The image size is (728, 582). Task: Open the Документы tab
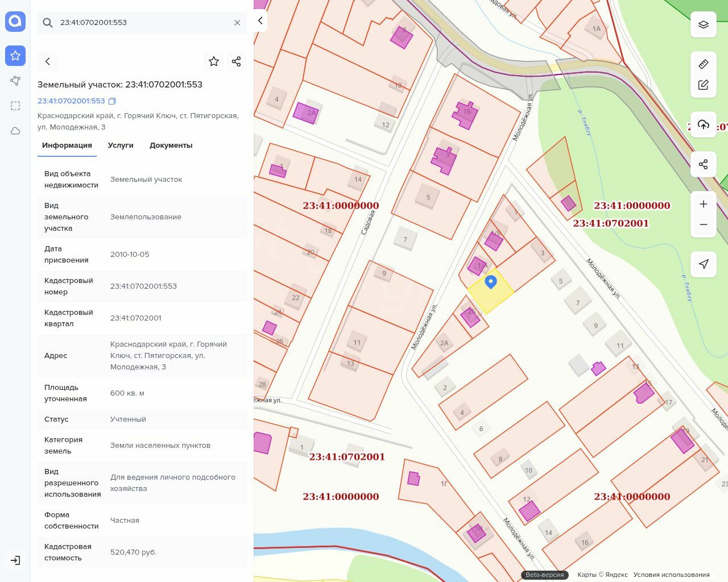[171, 145]
